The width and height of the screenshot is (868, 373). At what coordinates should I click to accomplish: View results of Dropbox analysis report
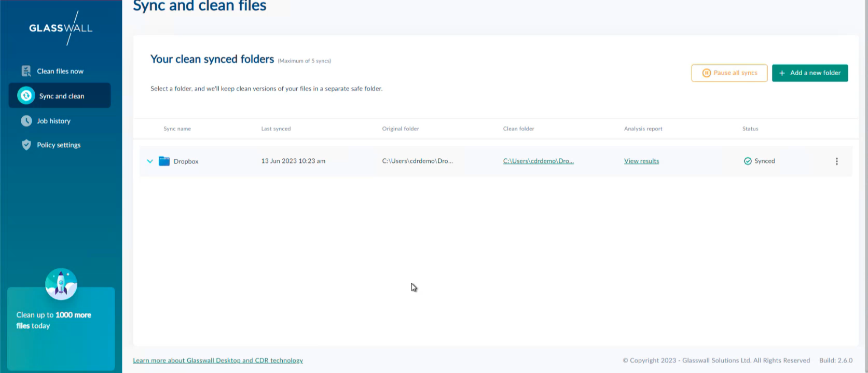pos(641,161)
